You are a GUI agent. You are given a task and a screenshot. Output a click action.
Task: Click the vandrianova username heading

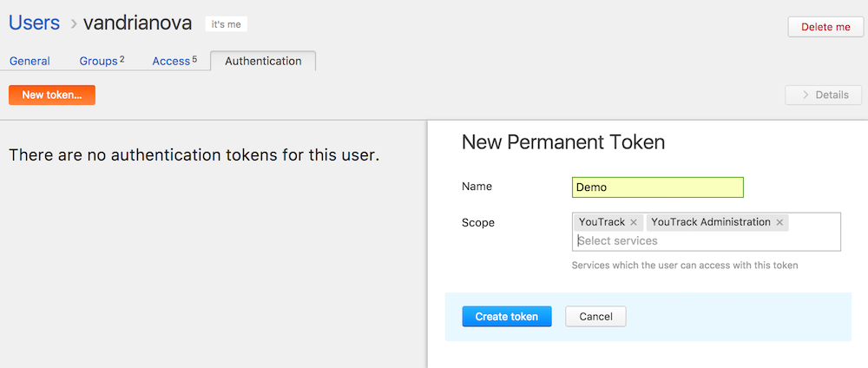pos(137,23)
